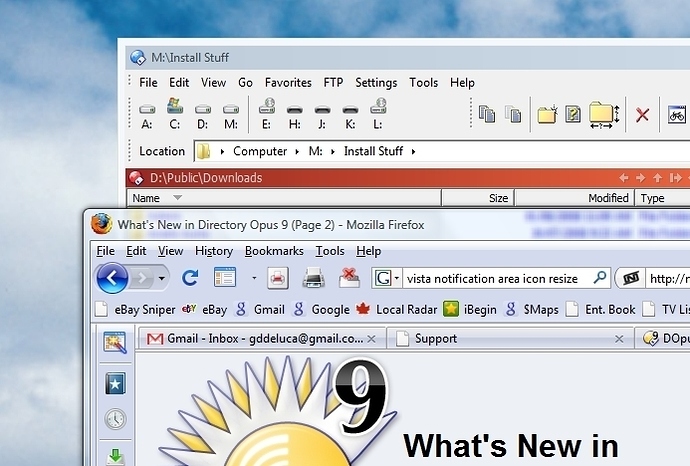Close the Support tab
Viewport: 690px width, 466px height.
coord(619,339)
